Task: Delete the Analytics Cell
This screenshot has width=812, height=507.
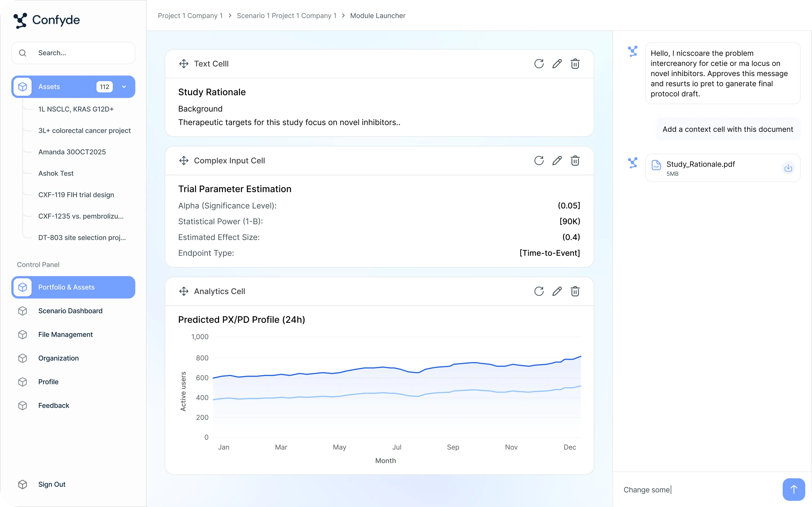Action: click(x=575, y=291)
